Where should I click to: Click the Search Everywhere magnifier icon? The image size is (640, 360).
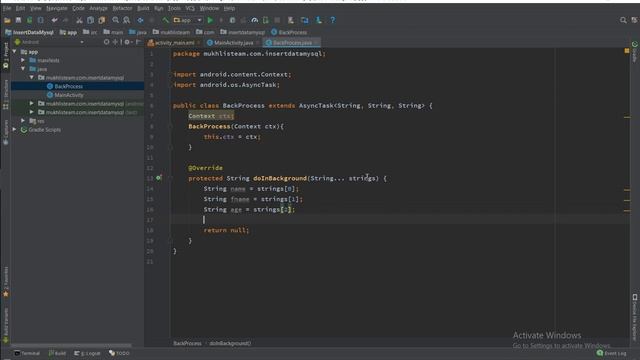pyautogui.click(x=623, y=20)
